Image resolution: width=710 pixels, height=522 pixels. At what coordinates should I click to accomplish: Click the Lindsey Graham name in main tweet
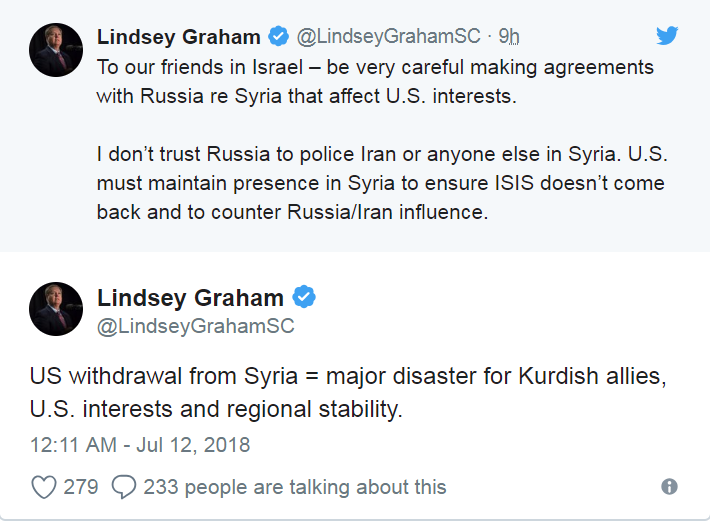tap(190, 298)
